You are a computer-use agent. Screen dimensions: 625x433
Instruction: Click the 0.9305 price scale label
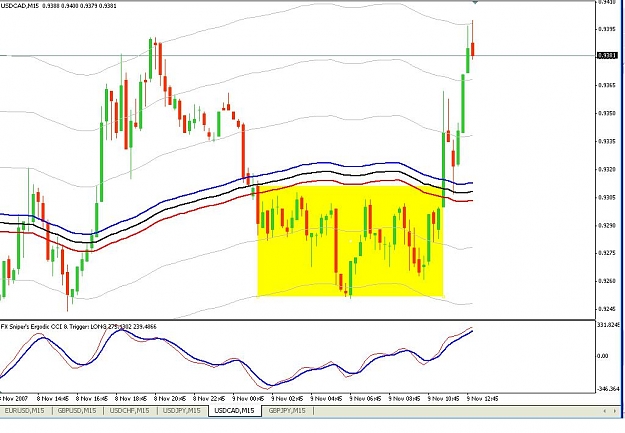pyautogui.click(x=607, y=197)
